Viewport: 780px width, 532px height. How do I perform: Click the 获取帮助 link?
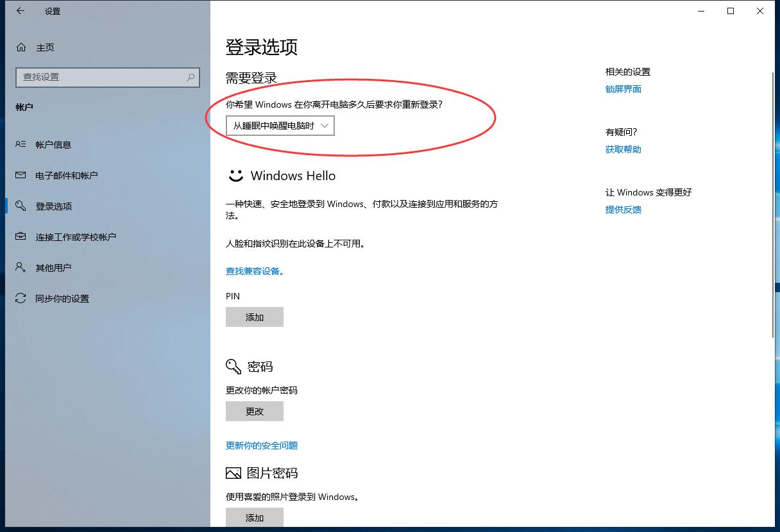(623, 149)
